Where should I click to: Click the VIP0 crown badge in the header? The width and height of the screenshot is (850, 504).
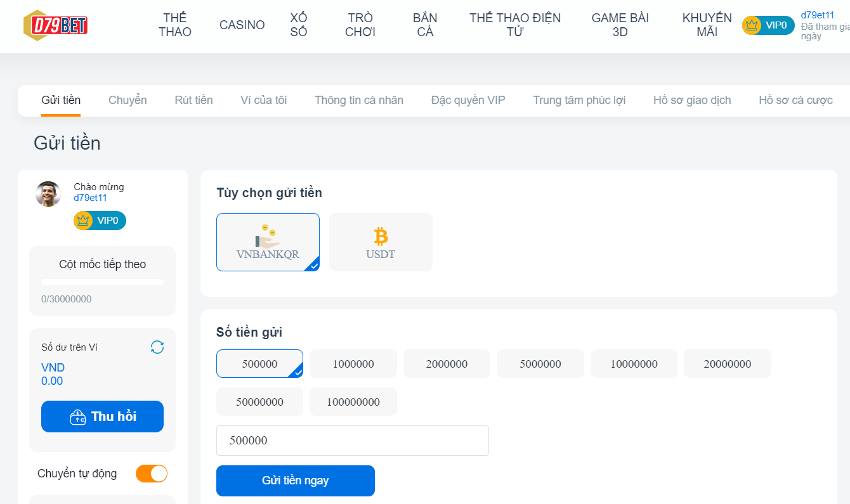[x=768, y=25]
